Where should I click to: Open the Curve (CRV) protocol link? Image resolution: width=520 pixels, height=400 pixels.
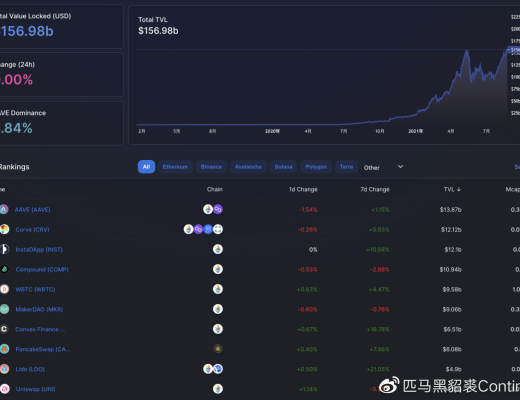(32, 230)
